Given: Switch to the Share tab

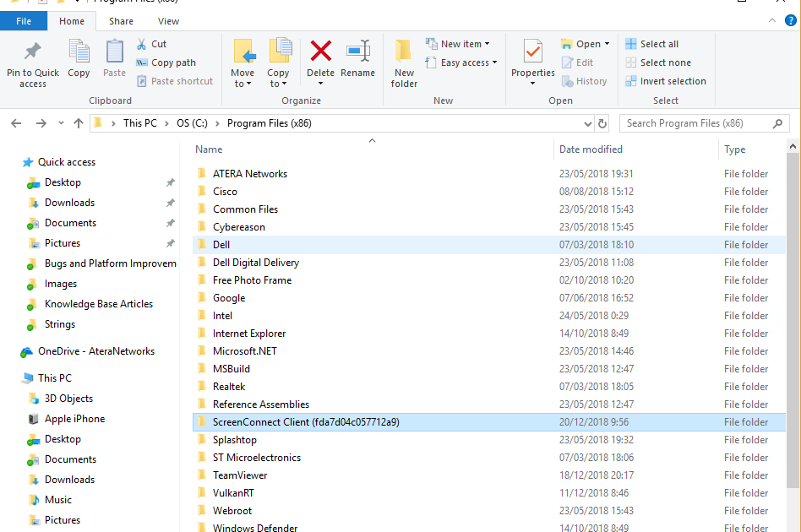Looking at the screenshot, I should click(x=121, y=21).
